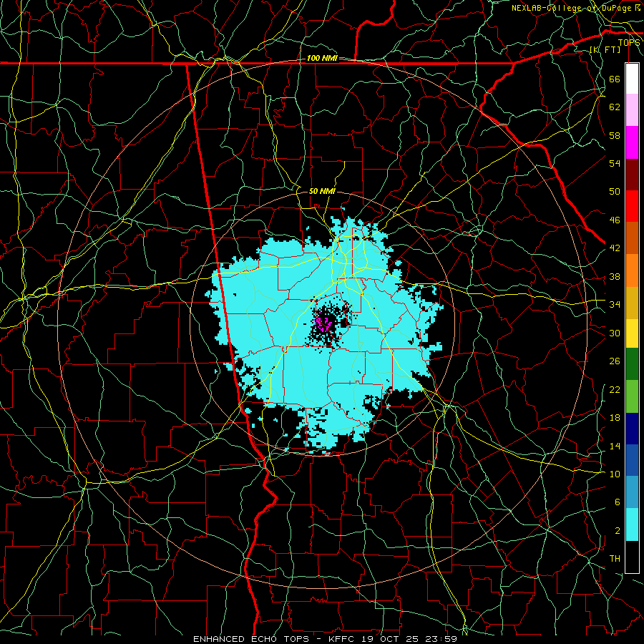Select the light green 26 kft swatch
644x644 pixels.
click(x=632, y=396)
